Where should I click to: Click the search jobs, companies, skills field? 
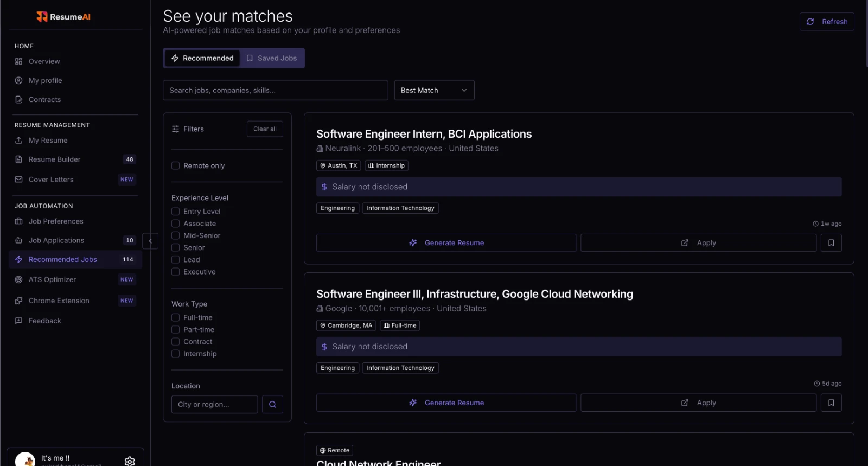[x=275, y=90]
